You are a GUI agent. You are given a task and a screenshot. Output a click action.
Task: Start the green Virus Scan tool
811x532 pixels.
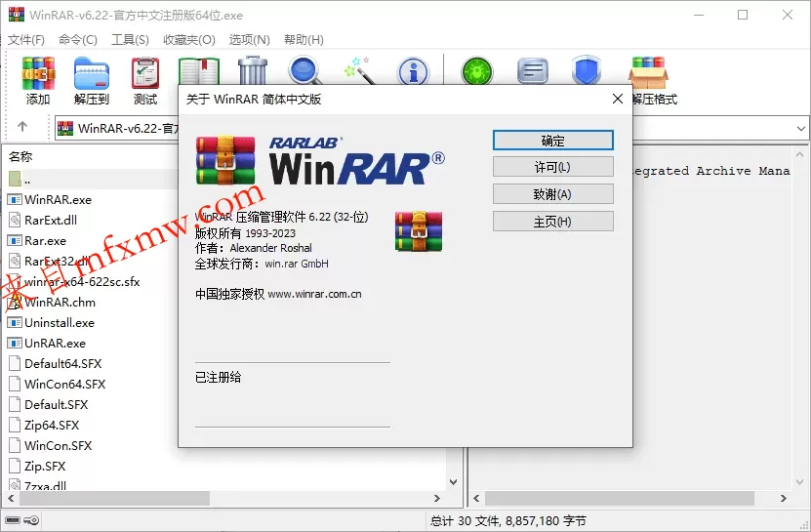pyautogui.click(x=477, y=71)
